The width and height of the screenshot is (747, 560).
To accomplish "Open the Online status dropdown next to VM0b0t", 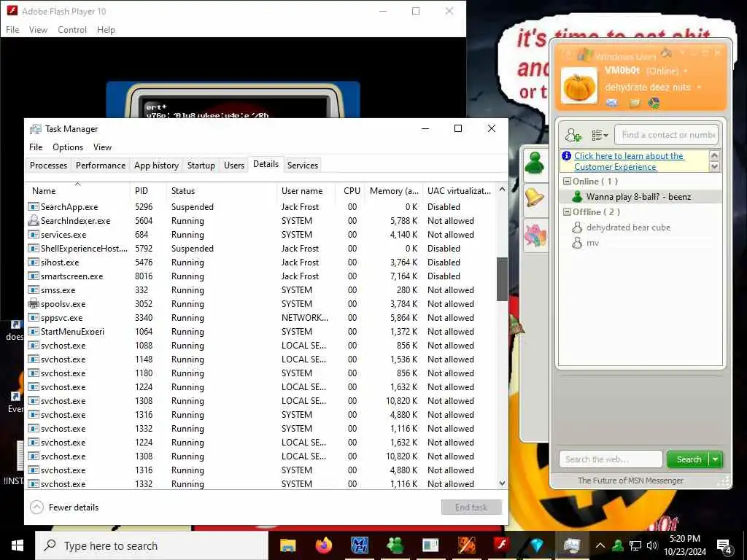I will (x=686, y=71).
